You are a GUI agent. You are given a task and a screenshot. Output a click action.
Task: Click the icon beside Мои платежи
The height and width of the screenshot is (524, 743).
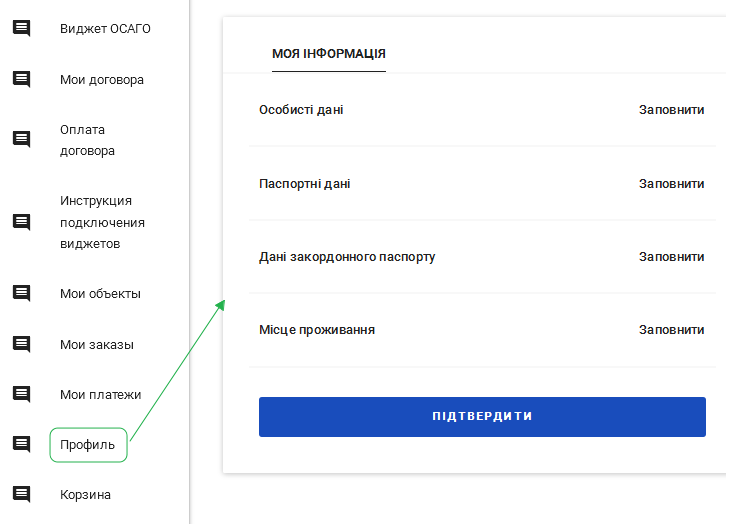coord(21,394)
